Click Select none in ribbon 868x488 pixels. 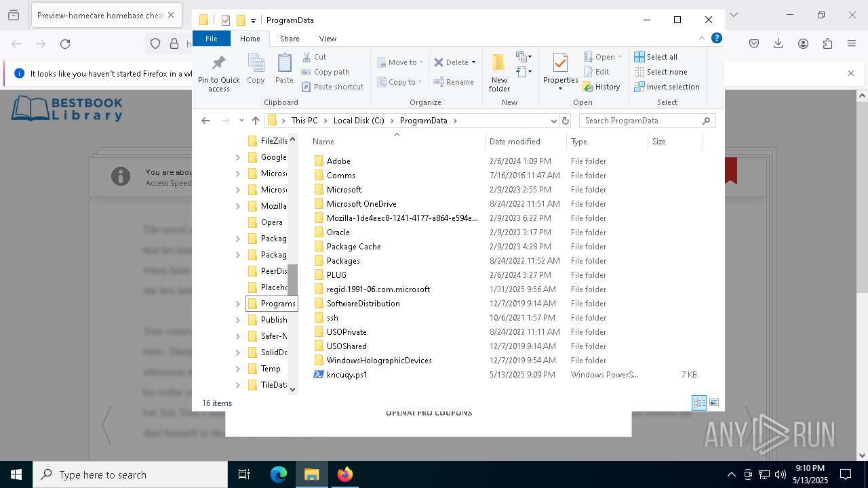click(x=661, y=72)
